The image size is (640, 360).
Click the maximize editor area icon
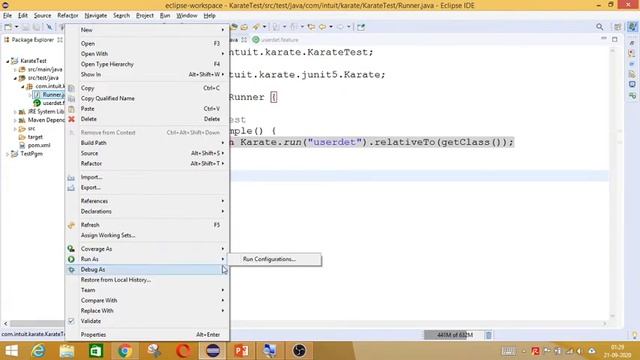pyautogui.click(x=615, y=39)
